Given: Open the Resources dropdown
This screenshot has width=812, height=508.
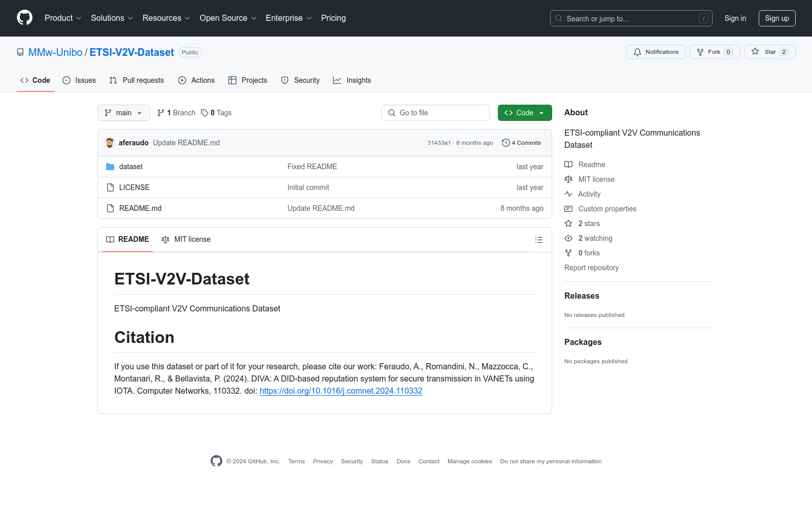Looking at the screenshot, I should [x=166, y=18].
